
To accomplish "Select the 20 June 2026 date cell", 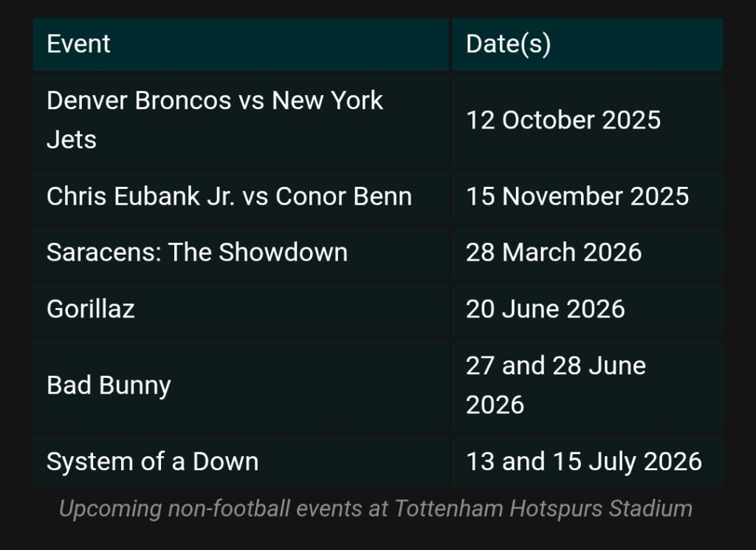I will click(x=545, y=309).
